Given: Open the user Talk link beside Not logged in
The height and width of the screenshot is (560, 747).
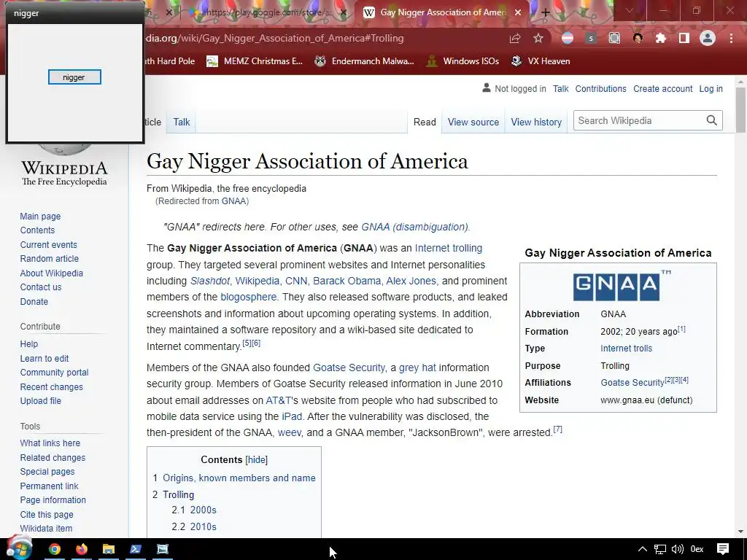Looking at the screenshot, I should click(561, 89).
